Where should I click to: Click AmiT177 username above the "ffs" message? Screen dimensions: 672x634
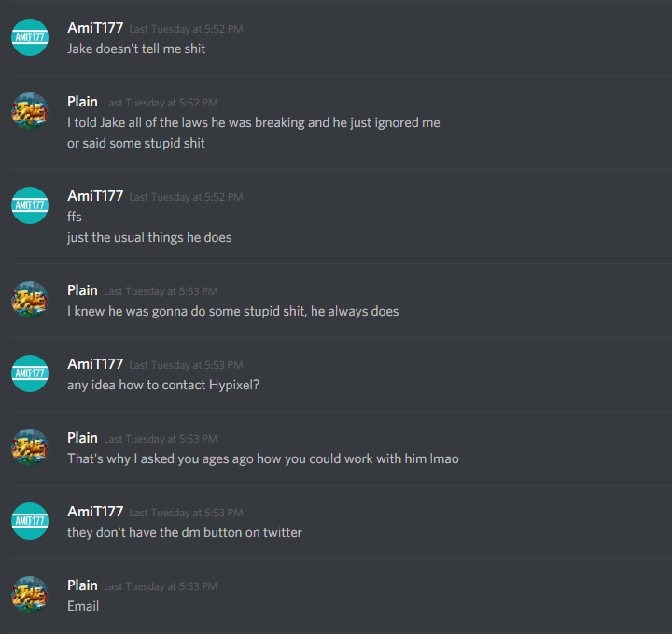(x=95, y=196)
